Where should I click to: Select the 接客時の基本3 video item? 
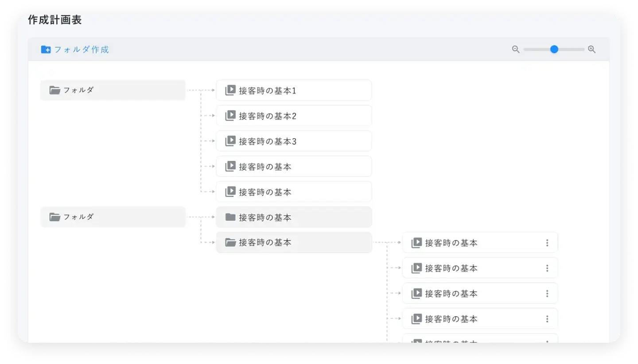pos(293,141)
